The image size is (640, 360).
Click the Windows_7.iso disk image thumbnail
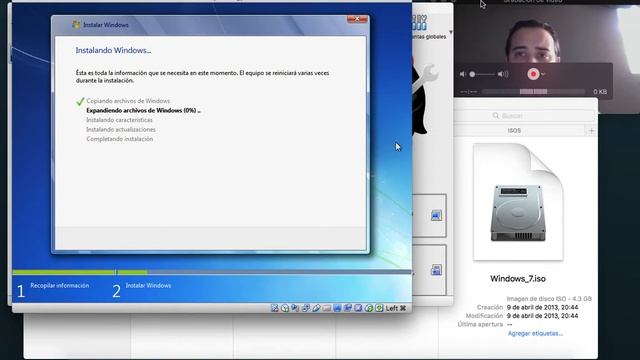point(518,202)
